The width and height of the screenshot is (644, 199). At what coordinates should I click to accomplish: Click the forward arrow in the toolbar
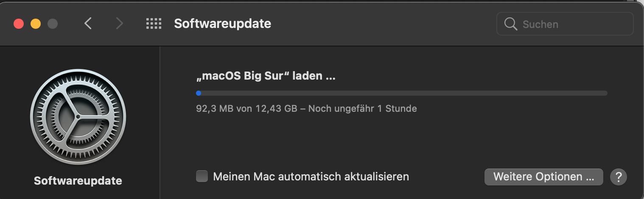point(120,24)
